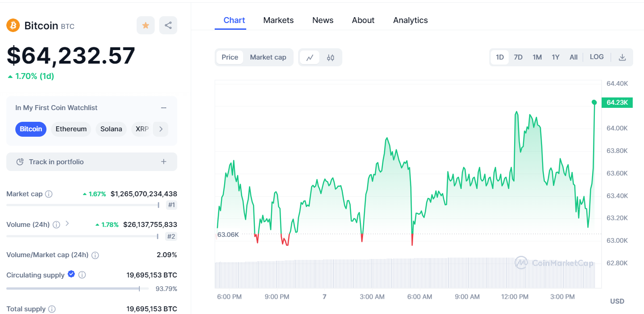The image size is (644, 314).
Task: Click the USD currency label
Action: pos(617,301)
